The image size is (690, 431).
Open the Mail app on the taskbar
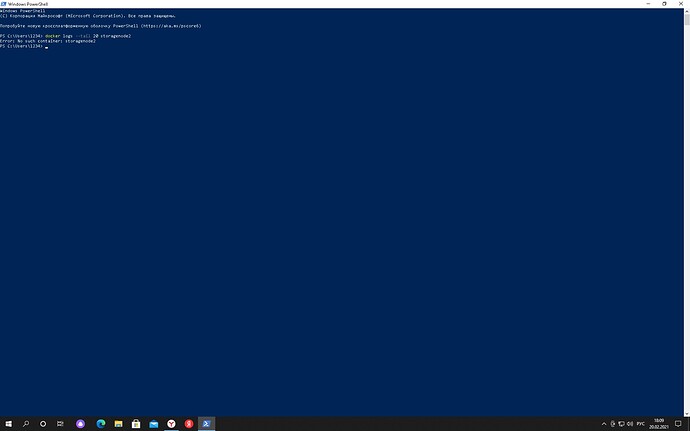(x=154, y=423)
